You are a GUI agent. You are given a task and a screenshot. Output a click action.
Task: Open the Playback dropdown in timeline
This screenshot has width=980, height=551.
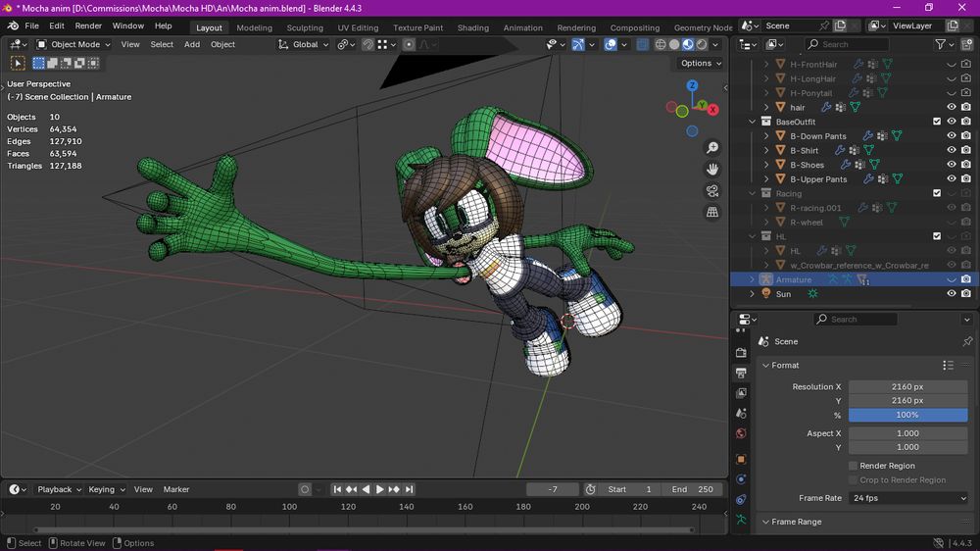click(x=60, y=489)
